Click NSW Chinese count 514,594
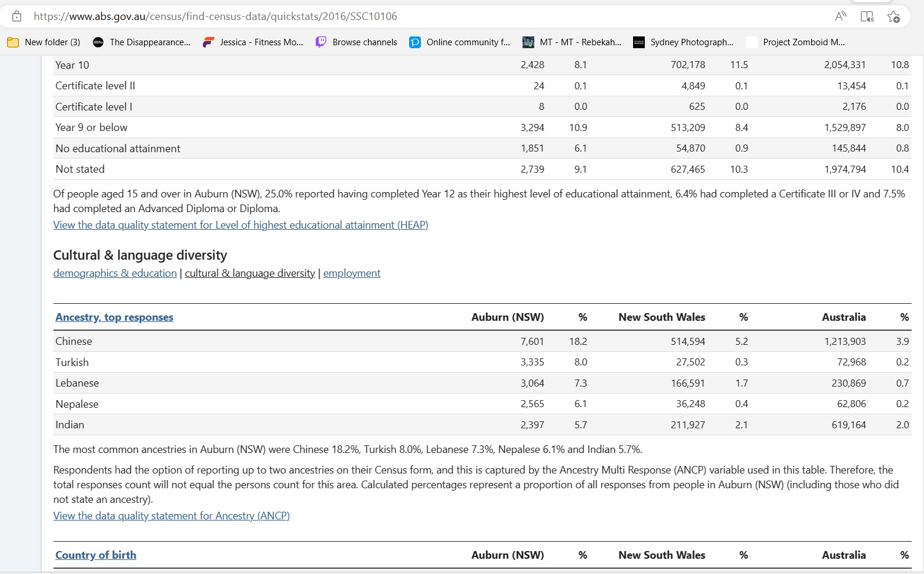The width and height of the screenshot is (924, 574). click(688, 341)
